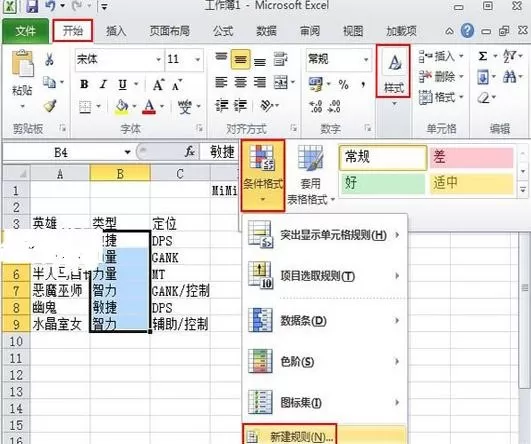Set bottom vertical alignment

(260, 61)
